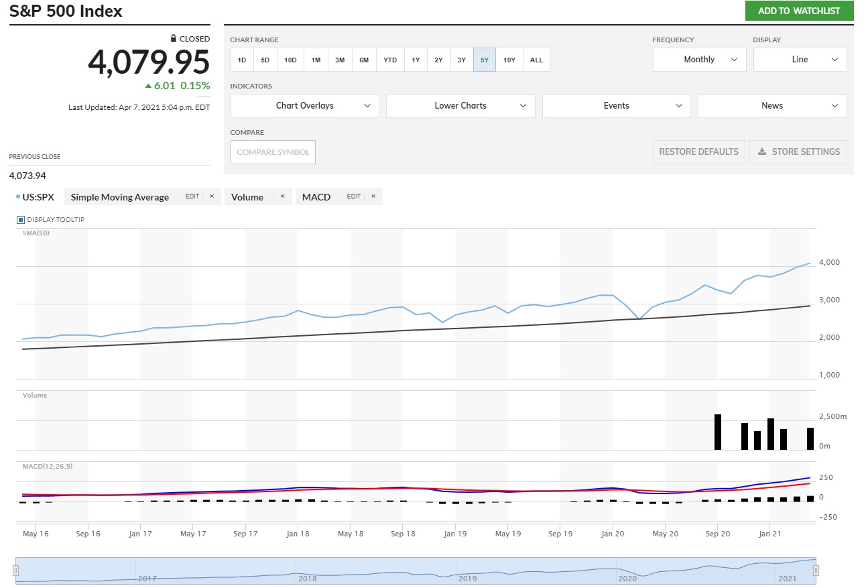Expand the News dropdown
Image resolution: width=868 pixels, height=588 pixels.
pos(772,106)
